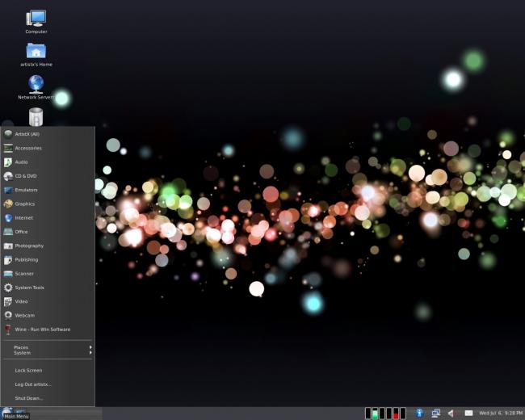The height and width of the screenshot is (420, 525).
Task: Expand the Places submenu
Action: tap(48, 347)
